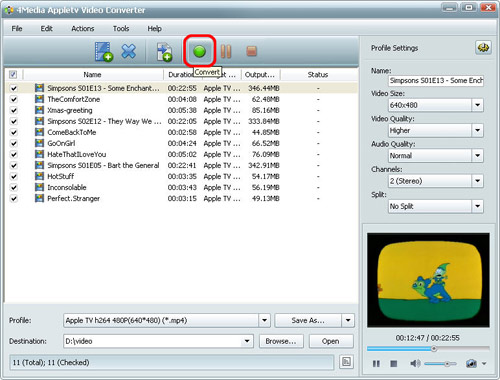Take a snapshot with camera icon
Viewport: 500px width, 380px height.
click(x=471, y=363)
